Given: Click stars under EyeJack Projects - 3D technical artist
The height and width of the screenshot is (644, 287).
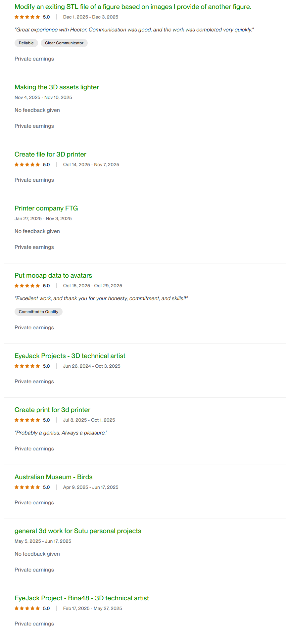Looking at the screenshot, I should [x=27, y=366].
